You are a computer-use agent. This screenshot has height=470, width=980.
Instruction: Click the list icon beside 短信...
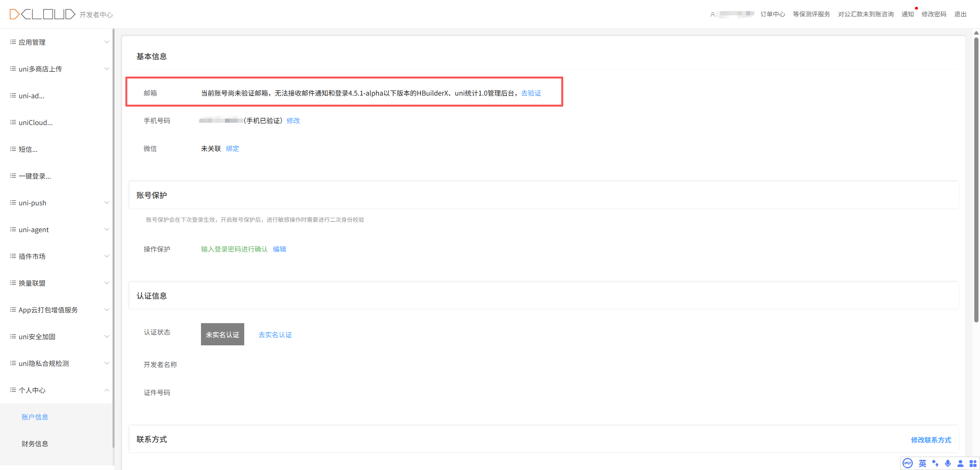coord(13,149)
